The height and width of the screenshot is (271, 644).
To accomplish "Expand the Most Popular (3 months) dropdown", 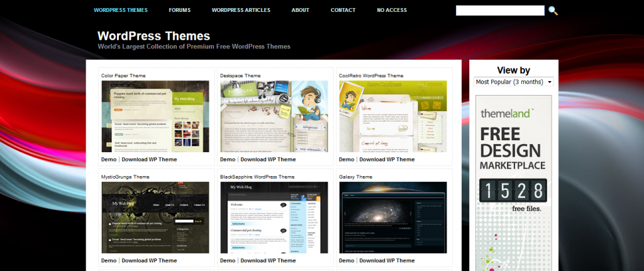I will coord(513,82).
